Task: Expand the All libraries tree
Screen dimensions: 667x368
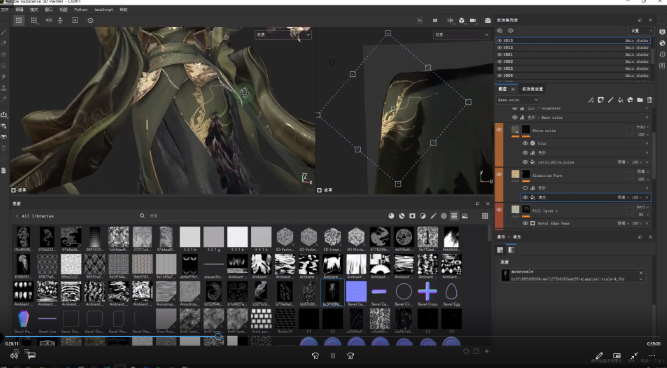Action: pos(17,216)
